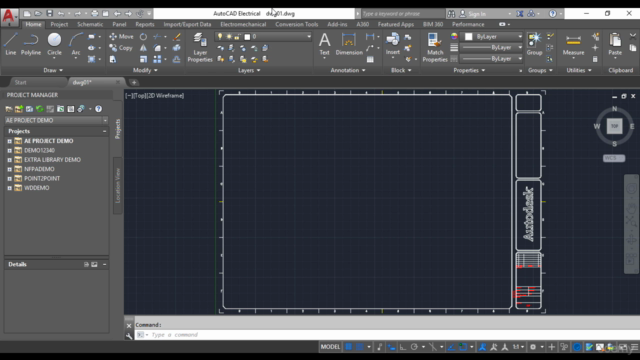
Task: Click the Plot print icon in quick access toolbar
Action: [95, 13]
